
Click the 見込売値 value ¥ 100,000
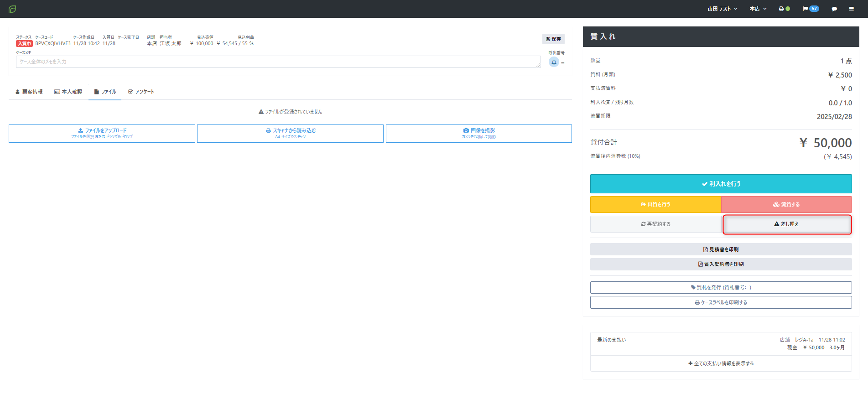202,44
